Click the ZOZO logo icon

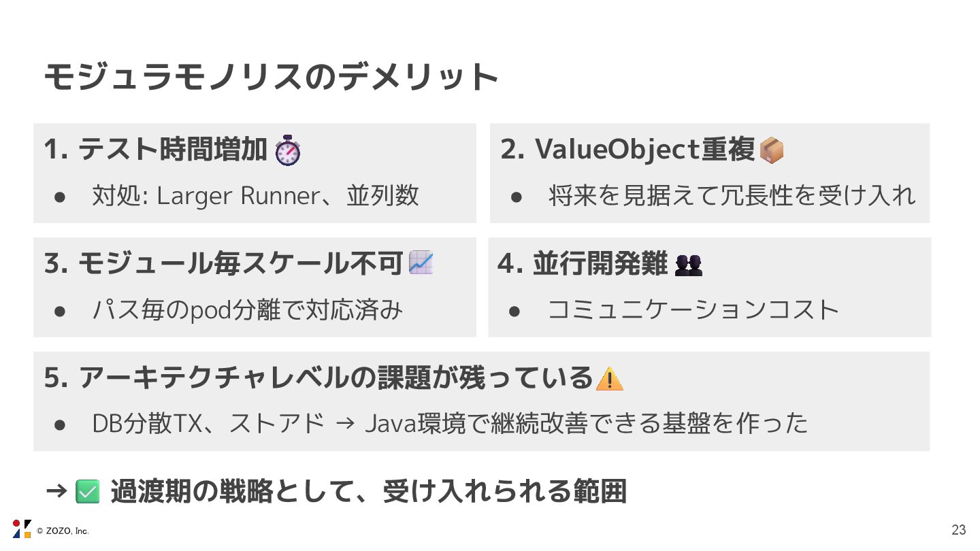[22, 529]
